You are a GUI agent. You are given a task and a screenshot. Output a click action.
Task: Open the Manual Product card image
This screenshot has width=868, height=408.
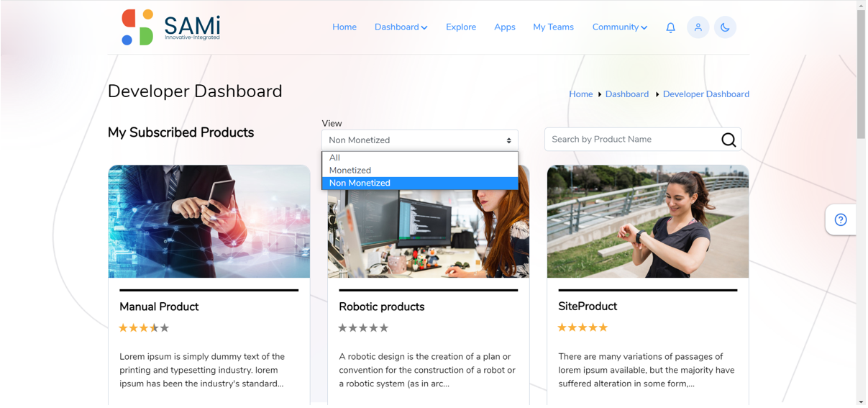click(x=209, y=222)
